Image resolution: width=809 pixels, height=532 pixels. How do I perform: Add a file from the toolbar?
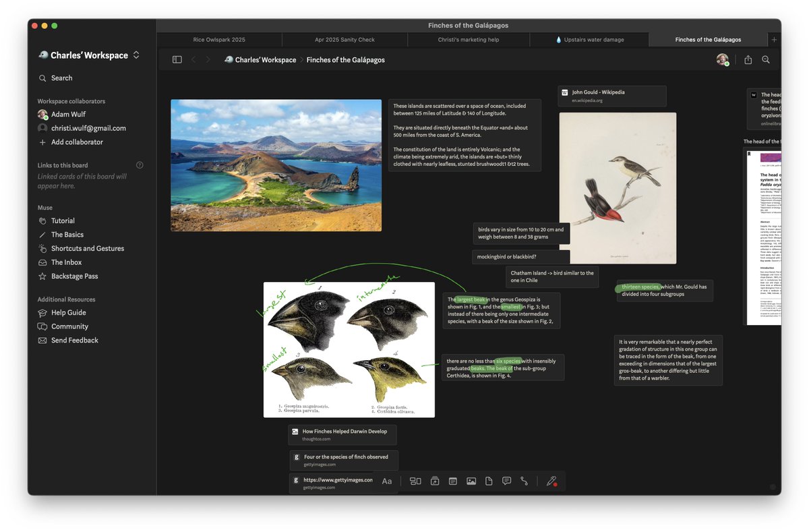click(x=489, y=481)
